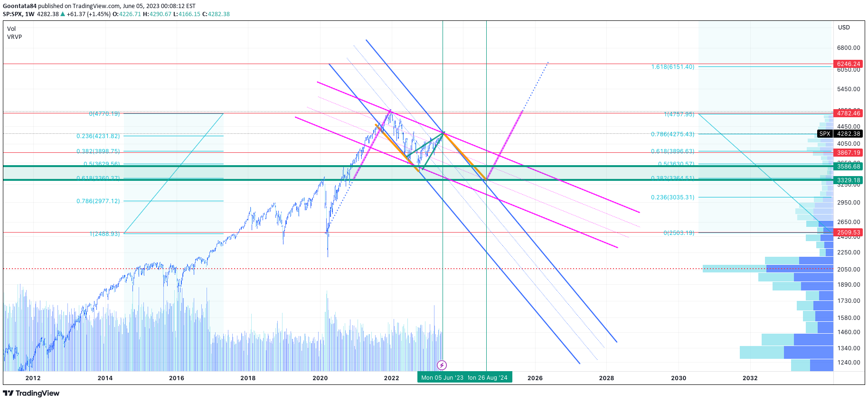Select the 0(2503.19) Fibonacci label
The height and width of the screenshot is (402, 868).
coord(679,233)
